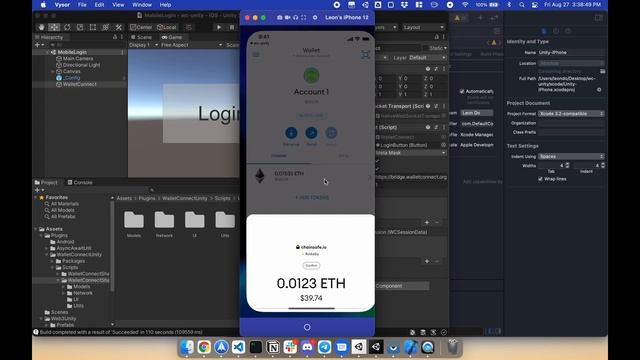Lock the Hierarchy panel

pyautogui.click(x=115, y=37)
